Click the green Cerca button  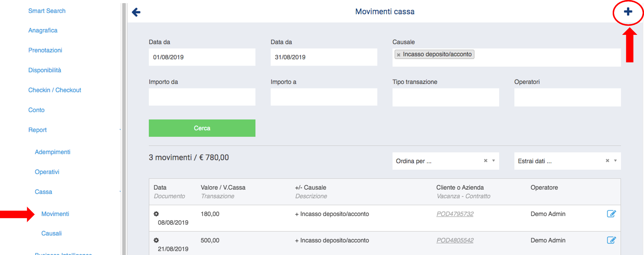pos(202,128)
